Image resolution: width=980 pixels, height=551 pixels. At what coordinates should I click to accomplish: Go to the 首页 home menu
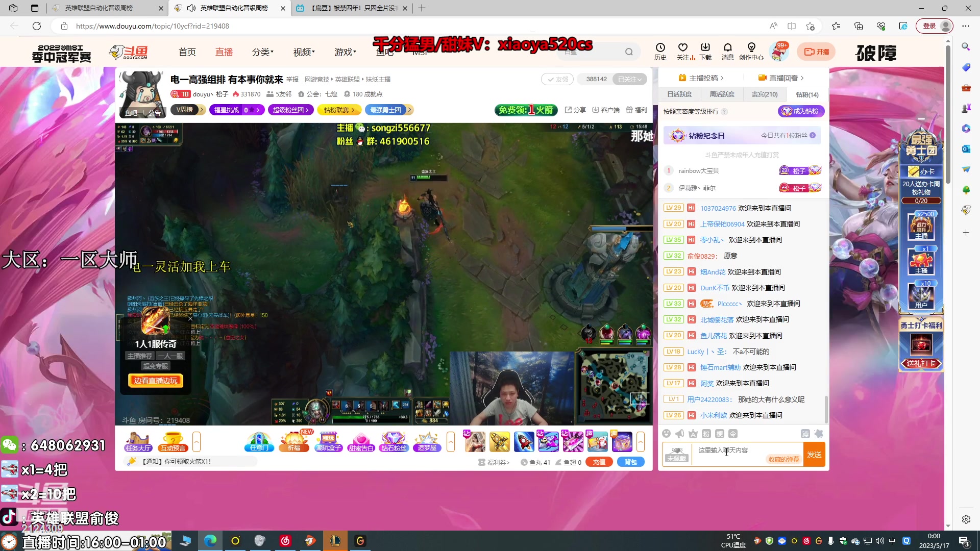(187, 52)
